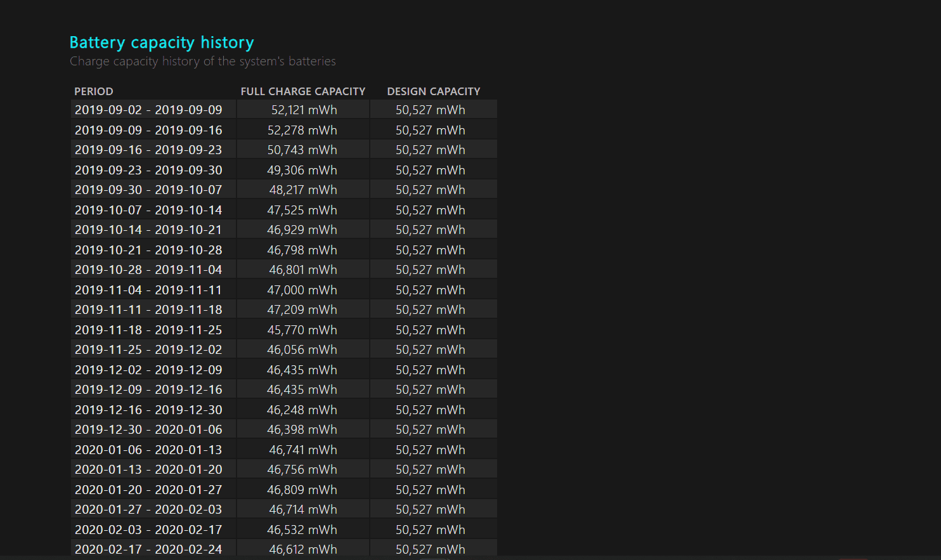
Task: Select period 2019-09-02 - 2019-09-09
Action: pos(148,110)
